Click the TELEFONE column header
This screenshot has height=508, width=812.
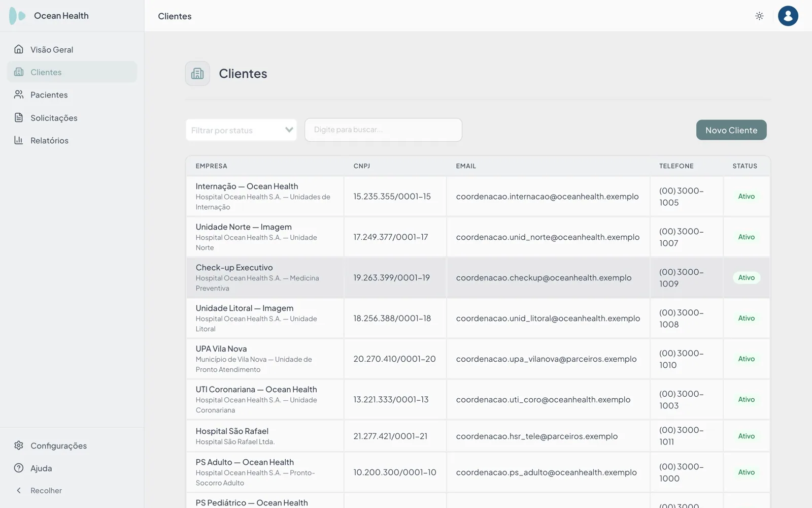tap(676, 166)
